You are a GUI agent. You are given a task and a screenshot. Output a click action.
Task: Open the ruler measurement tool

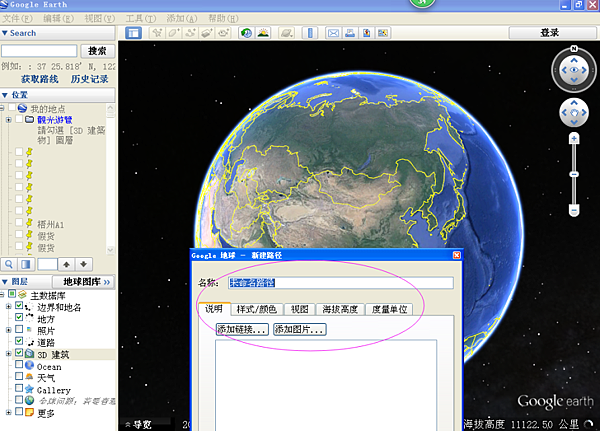pos(310,33)
